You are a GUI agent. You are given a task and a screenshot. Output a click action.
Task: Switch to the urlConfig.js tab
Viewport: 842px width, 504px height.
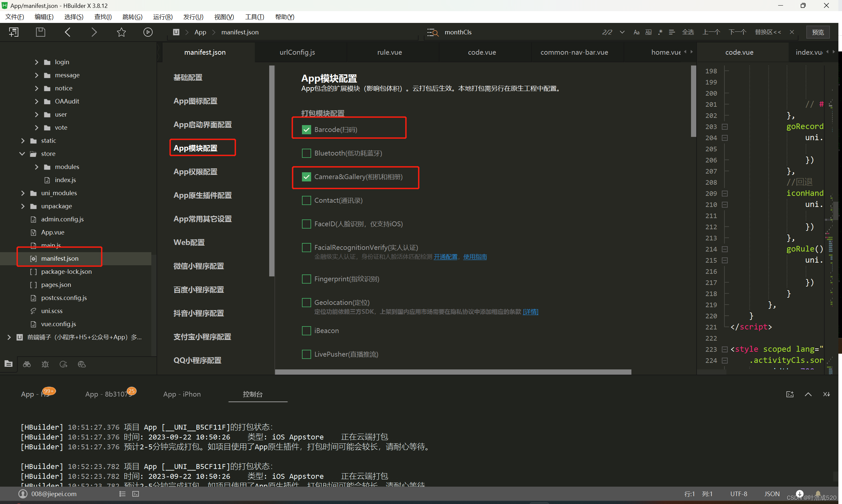point(298,52)
